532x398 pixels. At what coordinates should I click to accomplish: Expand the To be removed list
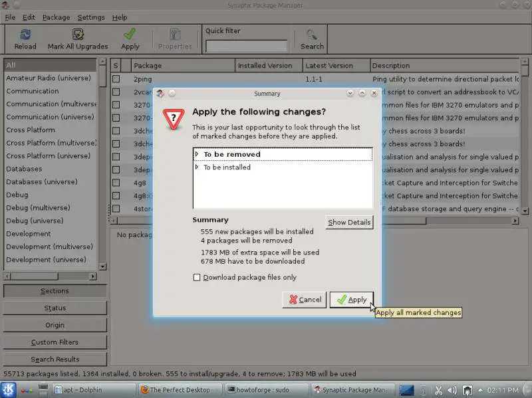(197, 154)
